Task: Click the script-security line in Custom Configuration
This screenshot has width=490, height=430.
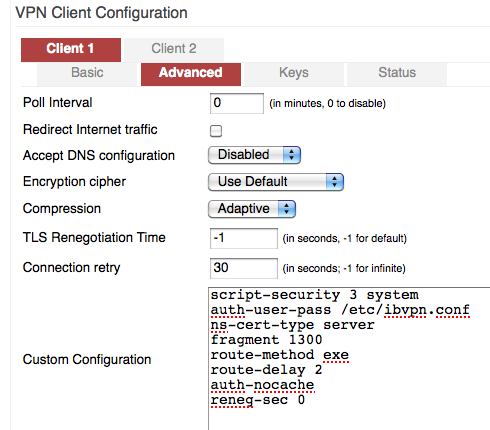Action: (314, 295)
